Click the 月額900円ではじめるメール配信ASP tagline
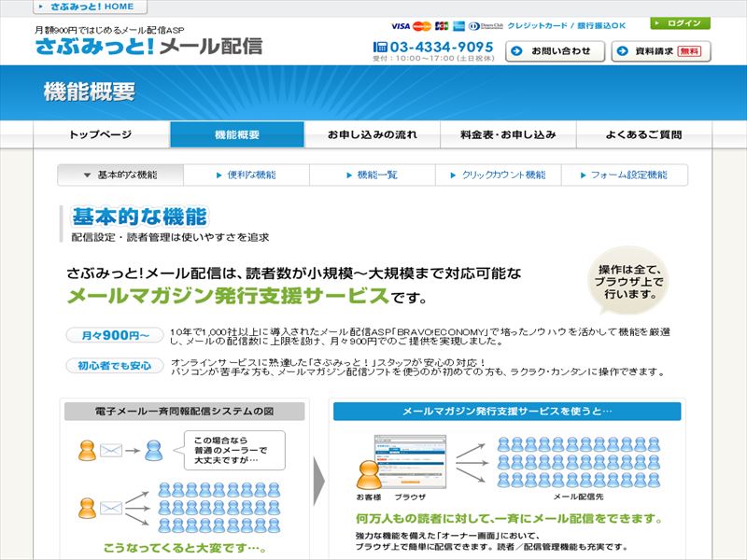The image size is (747, 560). pos(109,30)
